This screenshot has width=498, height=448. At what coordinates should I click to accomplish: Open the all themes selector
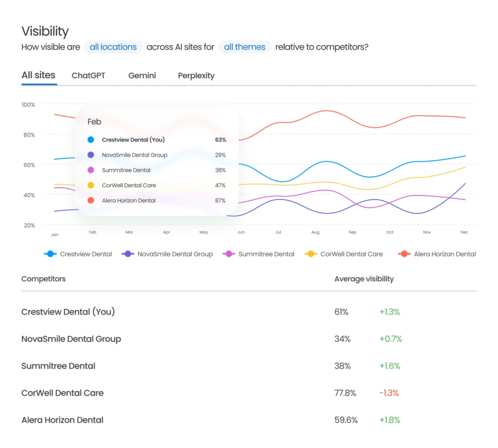click(x=245, y=47)
